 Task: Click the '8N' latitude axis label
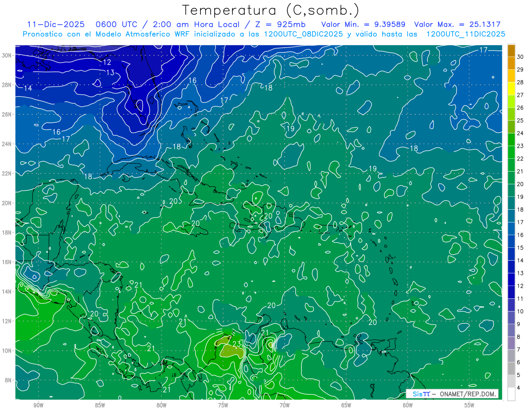click(x=9, y=380)
